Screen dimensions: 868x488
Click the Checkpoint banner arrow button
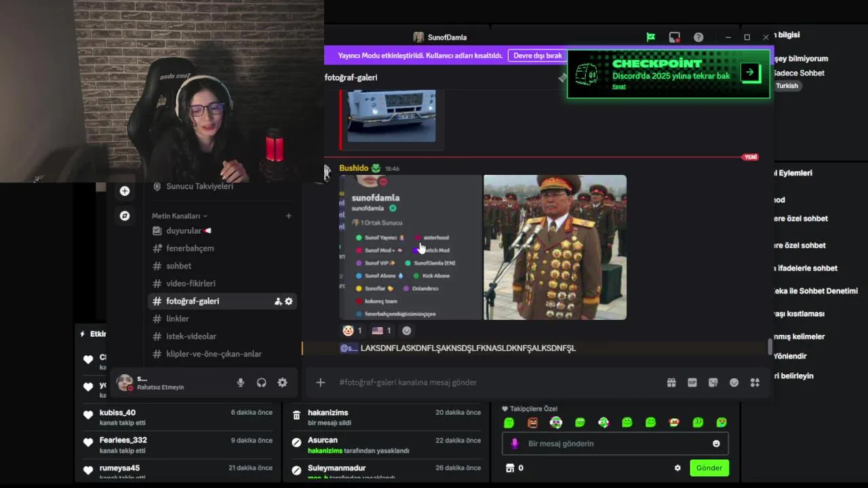tap(751, 72)
